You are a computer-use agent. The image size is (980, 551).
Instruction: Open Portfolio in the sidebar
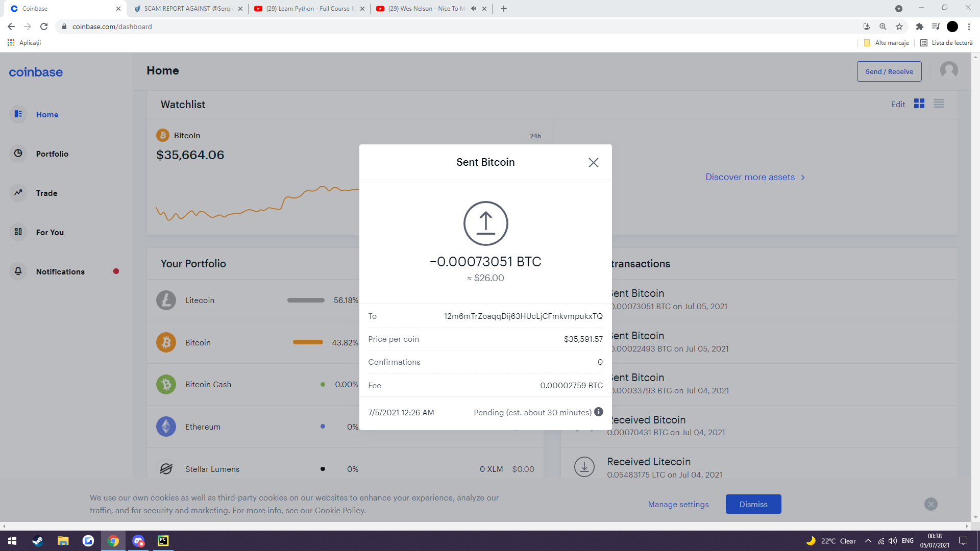point(52,154)
